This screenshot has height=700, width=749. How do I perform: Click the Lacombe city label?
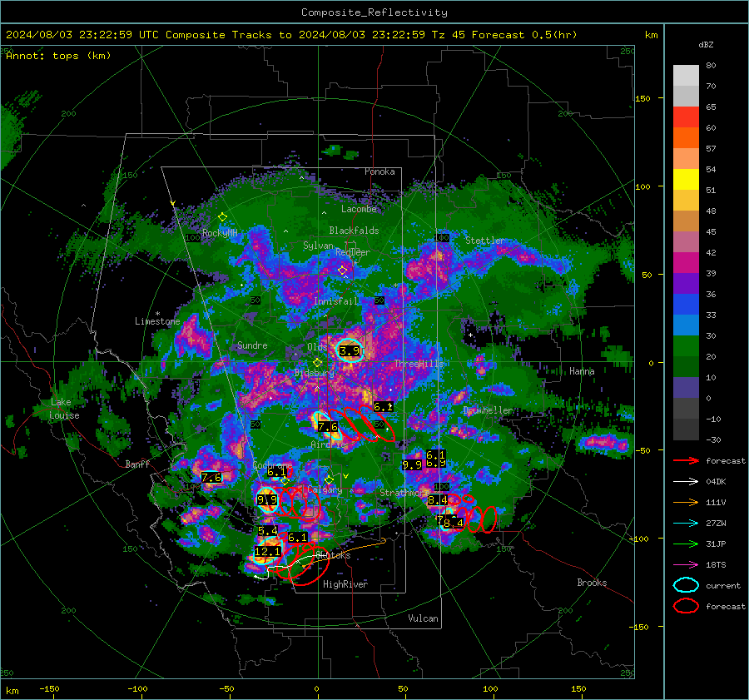(359, 209)
